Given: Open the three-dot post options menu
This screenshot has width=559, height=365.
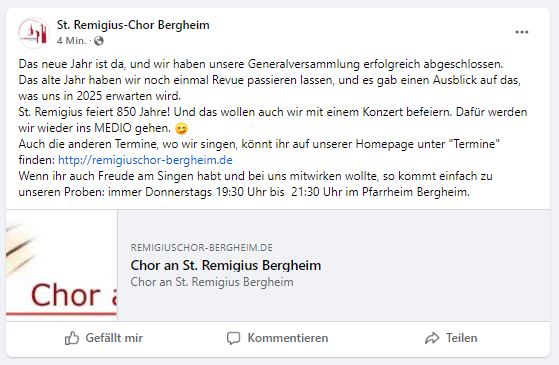Looking at the screenshot, I should coord(522,32).
